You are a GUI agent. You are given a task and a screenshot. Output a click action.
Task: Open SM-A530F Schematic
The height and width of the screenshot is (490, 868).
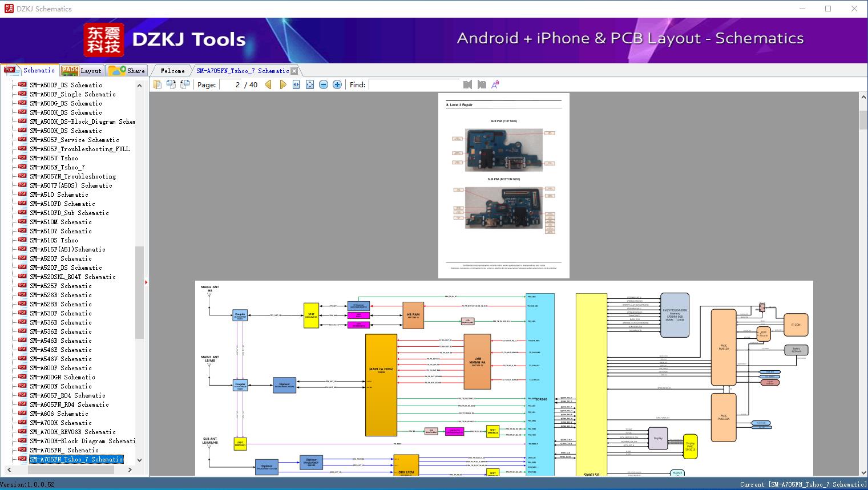tap(60, 313)
